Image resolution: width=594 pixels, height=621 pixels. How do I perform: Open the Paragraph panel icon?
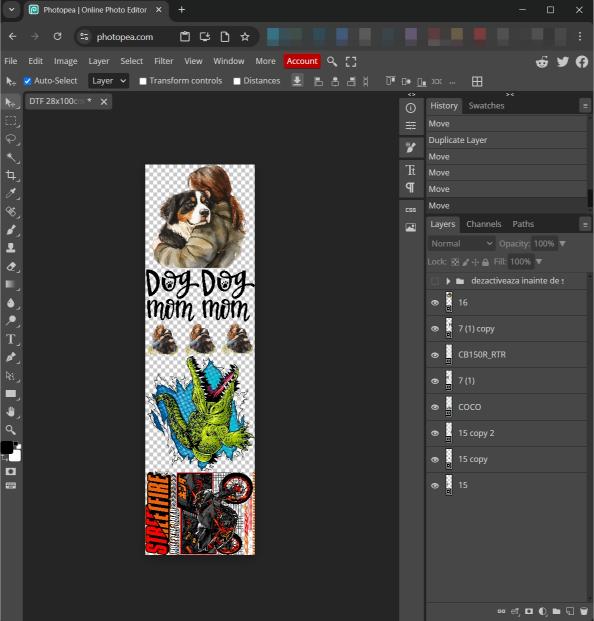click(411, 187)
